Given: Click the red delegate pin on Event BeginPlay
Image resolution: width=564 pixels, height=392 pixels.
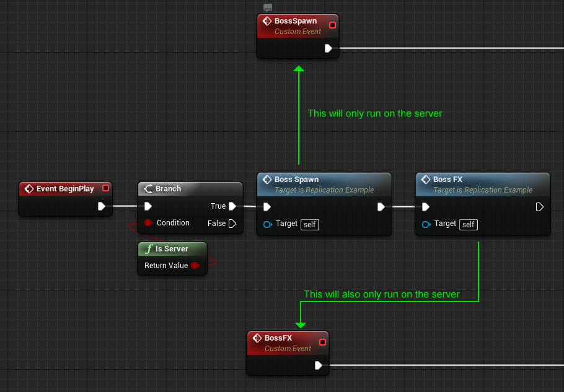Looking at the screenshot, I should (x=105, y=188).
